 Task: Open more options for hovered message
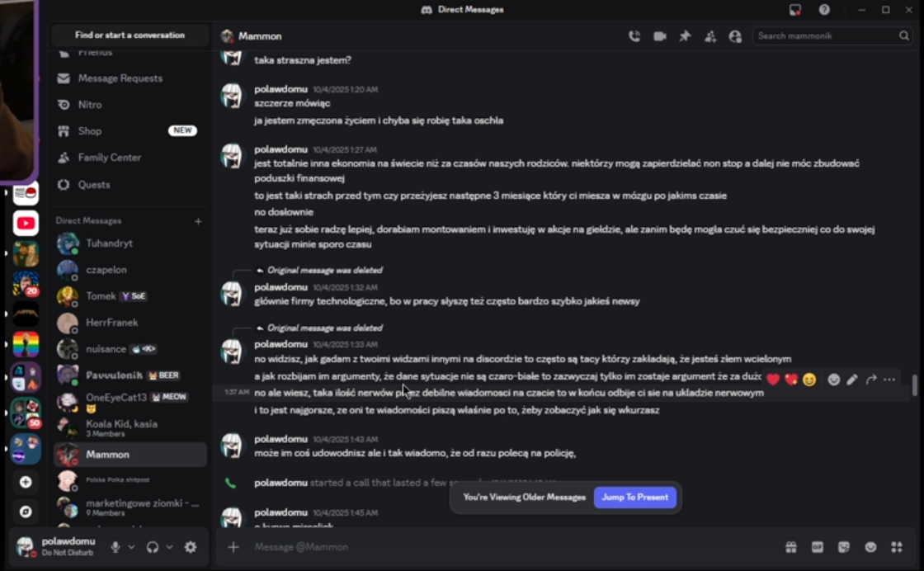889,380
